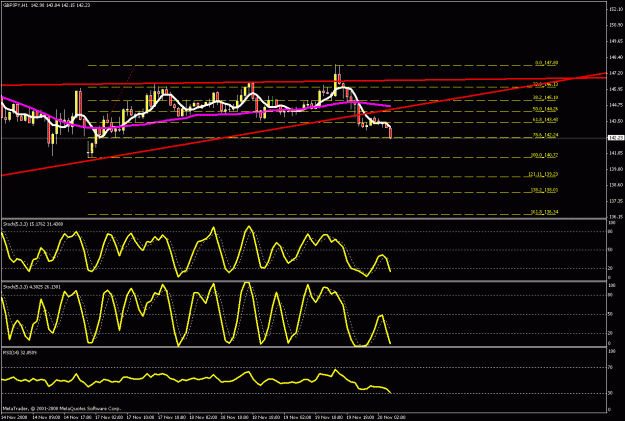Click the 17 Nov 10:00 time axis label
Image resolution: width=625 pixels, height=421 pixels.
coord(140,417)
